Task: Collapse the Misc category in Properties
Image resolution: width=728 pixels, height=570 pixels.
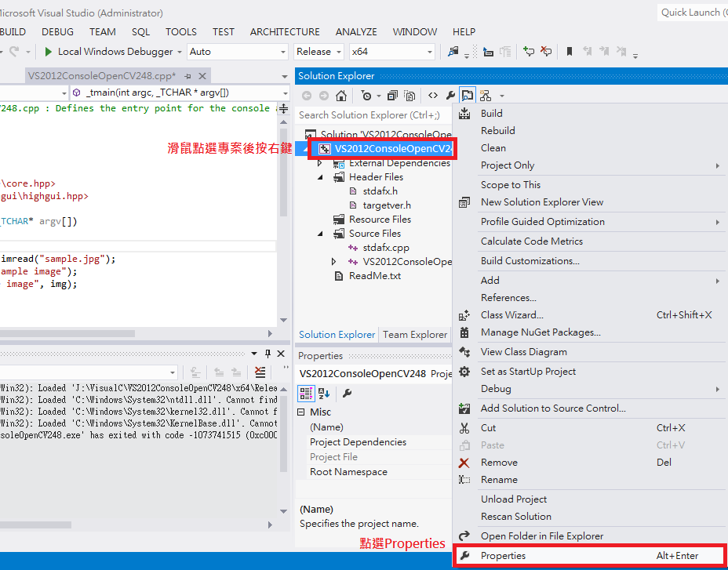Action: (x=301, y=412)
